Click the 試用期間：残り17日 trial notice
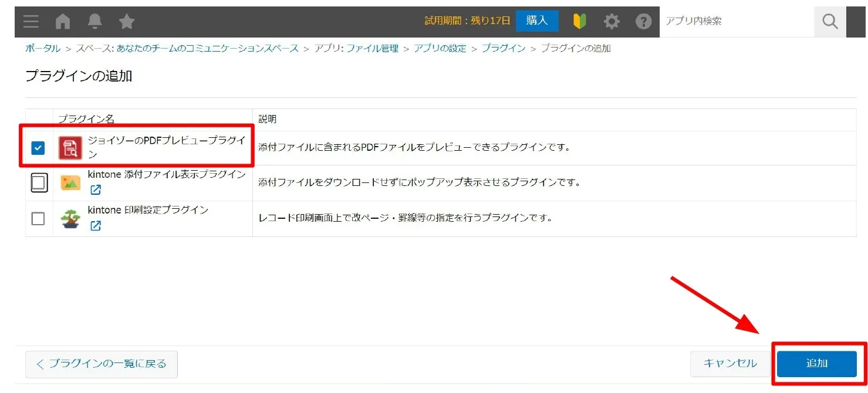Viewport: 868px width, 393px height. coord(468,21)
